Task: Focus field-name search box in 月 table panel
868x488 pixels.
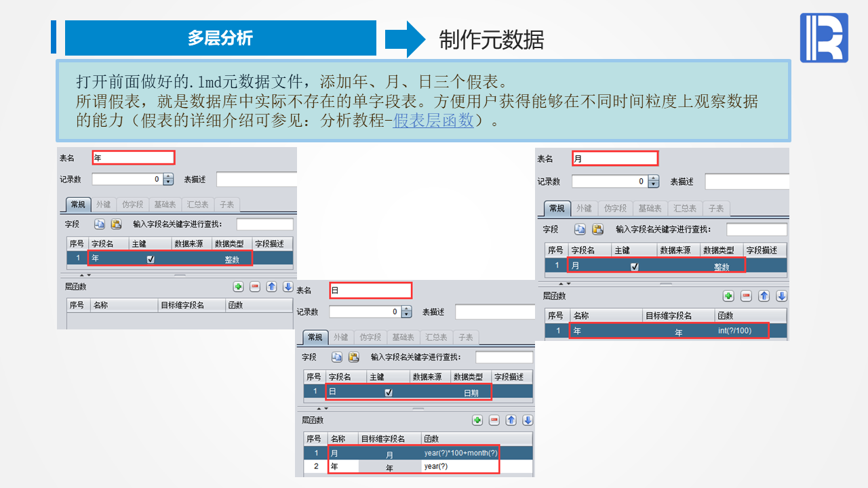Action: click(757, 229)
